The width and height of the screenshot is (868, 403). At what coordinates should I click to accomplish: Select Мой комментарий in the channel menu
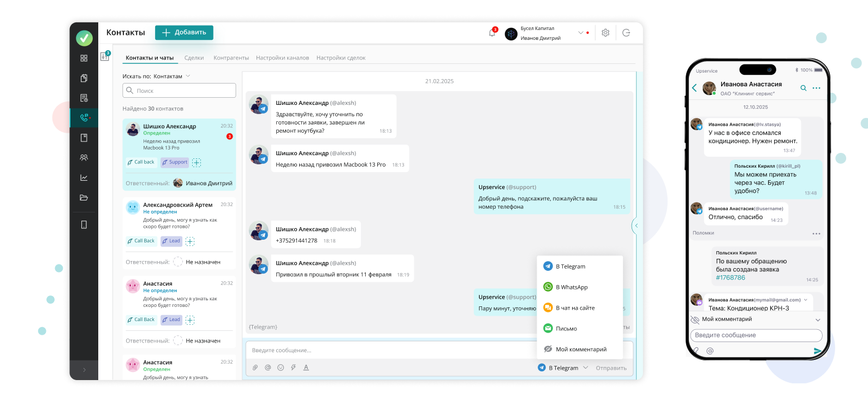point(580,349)
